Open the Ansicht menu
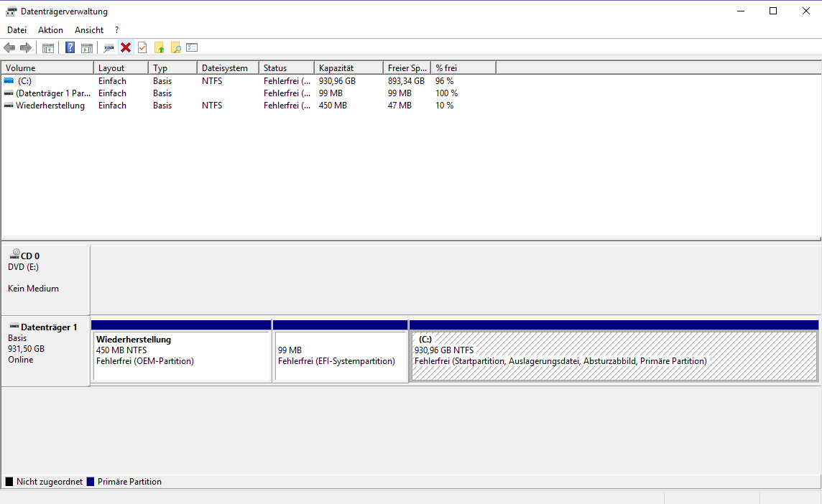The height and width of the screenshot is (504, 822). (x=88, y=30)
